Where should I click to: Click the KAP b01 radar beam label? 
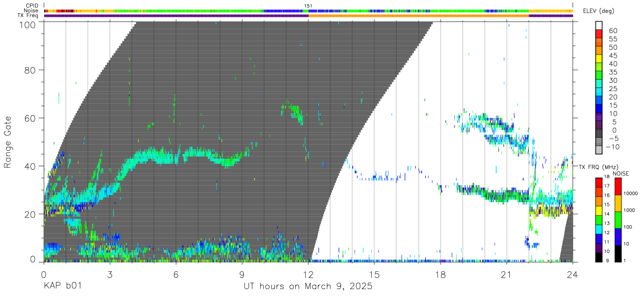(x=63, y=287)
